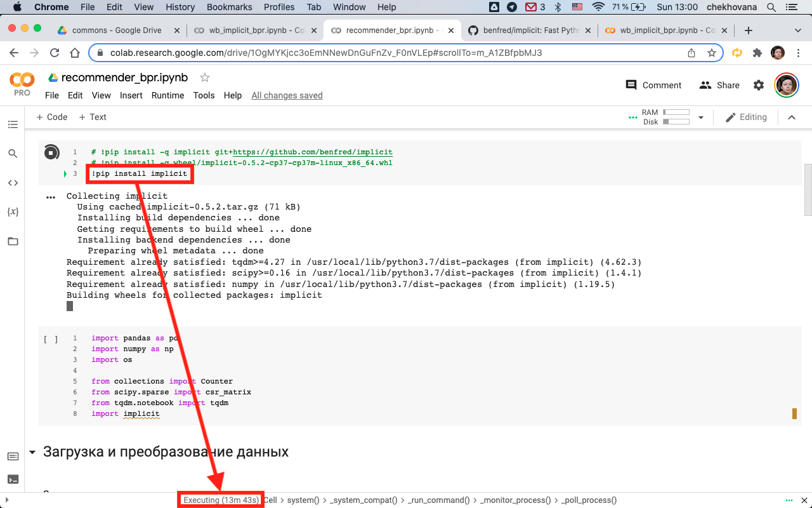Share page icon in address bar
812x508 pixels.
[691, 53]
